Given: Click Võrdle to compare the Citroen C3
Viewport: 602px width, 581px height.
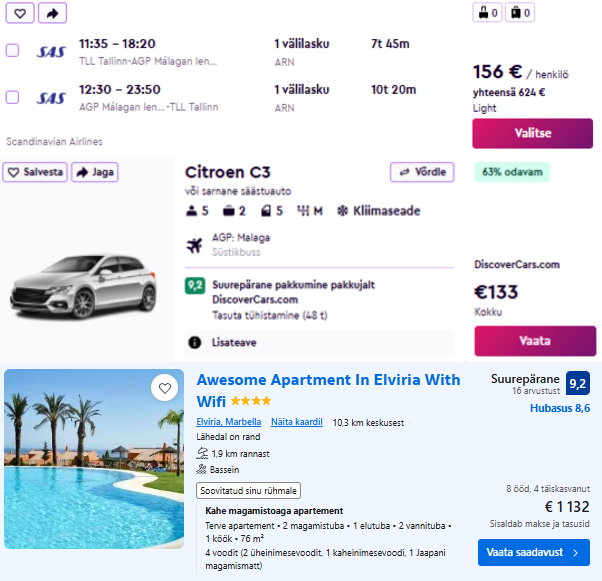Looking at the screenshot, I should point(422,172).
